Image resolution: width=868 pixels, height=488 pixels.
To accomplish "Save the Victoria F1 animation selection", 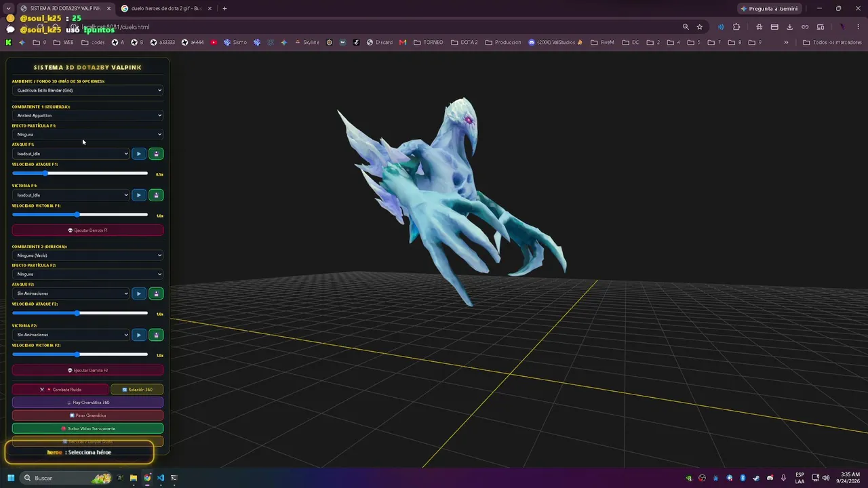I will pyautogui.click(x=156, y=195).
